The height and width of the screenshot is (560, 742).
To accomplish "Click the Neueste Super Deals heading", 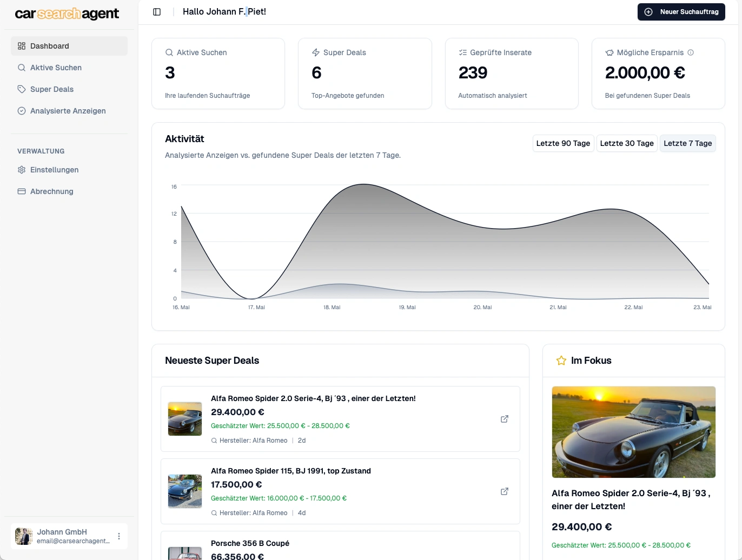I will (212, 361).
